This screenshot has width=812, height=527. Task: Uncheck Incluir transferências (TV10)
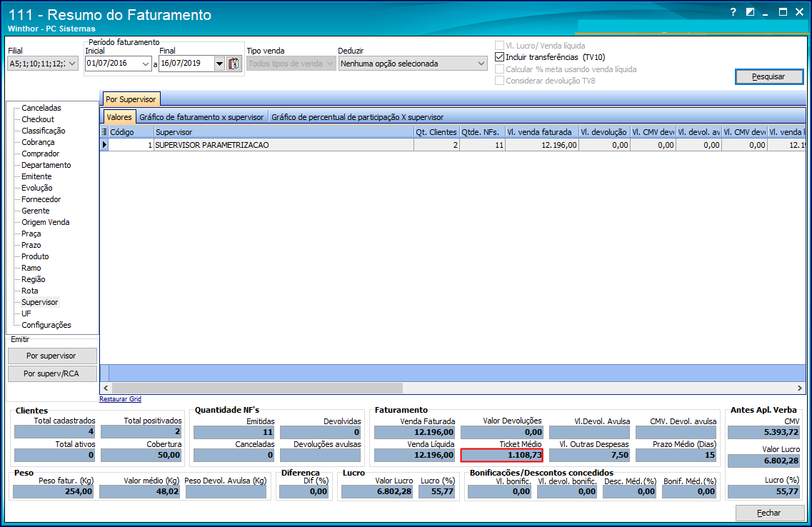(500, 57)
